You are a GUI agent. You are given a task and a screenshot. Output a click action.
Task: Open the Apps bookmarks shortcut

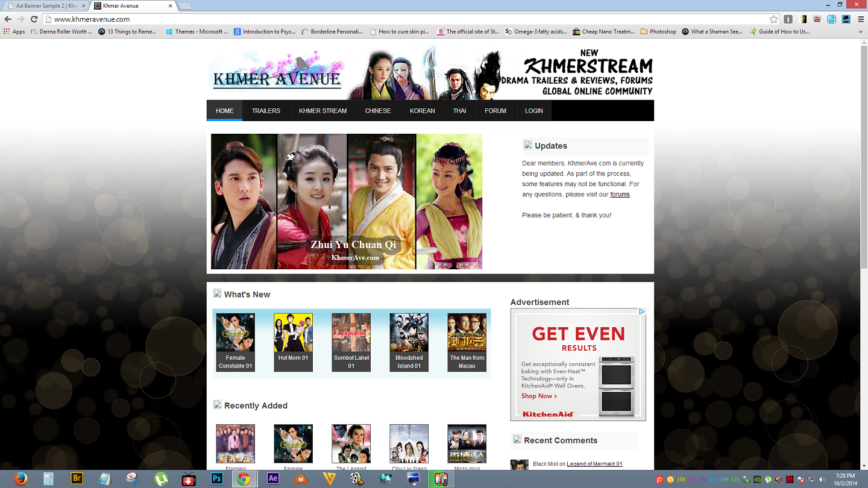tap(14, 31)
